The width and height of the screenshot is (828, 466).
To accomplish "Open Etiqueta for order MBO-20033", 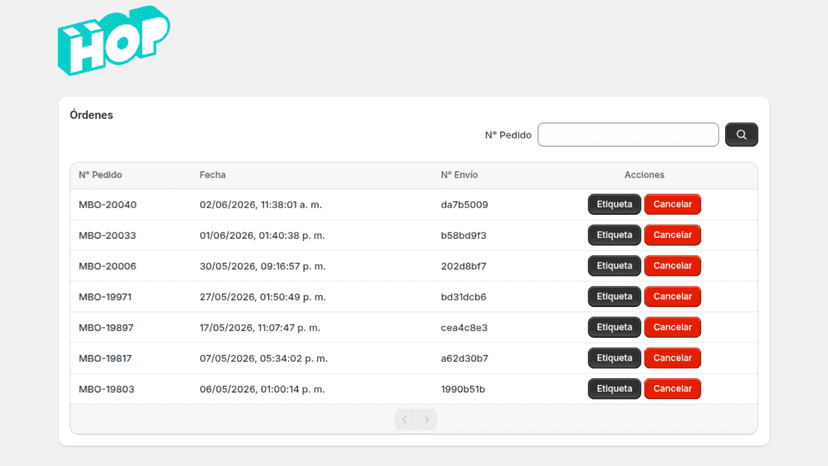I will [614, 235].
